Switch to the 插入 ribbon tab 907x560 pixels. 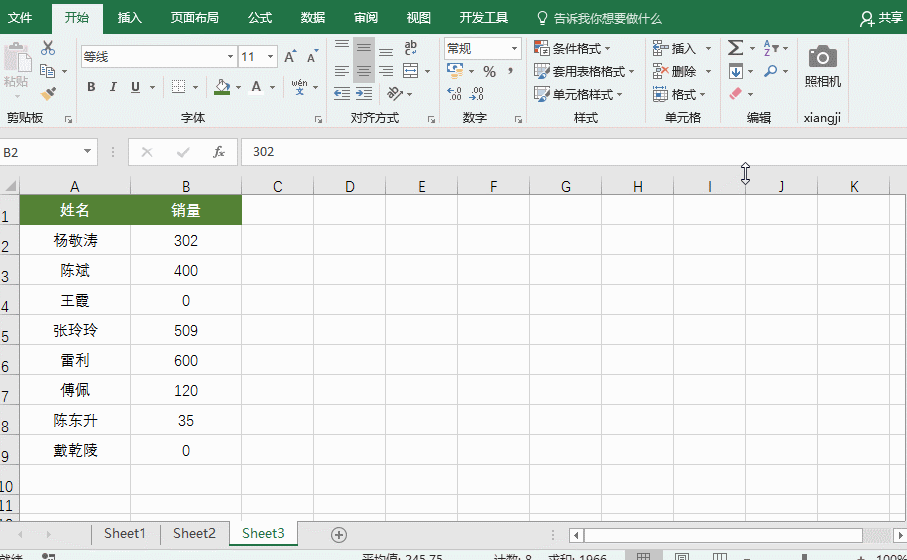pyautogui.click(x=129, y=17)
